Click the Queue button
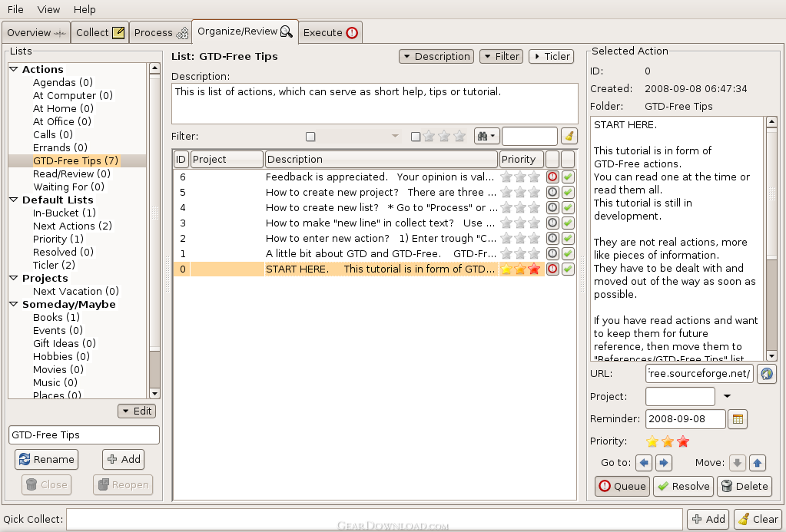The image size is (786, 532). tap(622, 486)
